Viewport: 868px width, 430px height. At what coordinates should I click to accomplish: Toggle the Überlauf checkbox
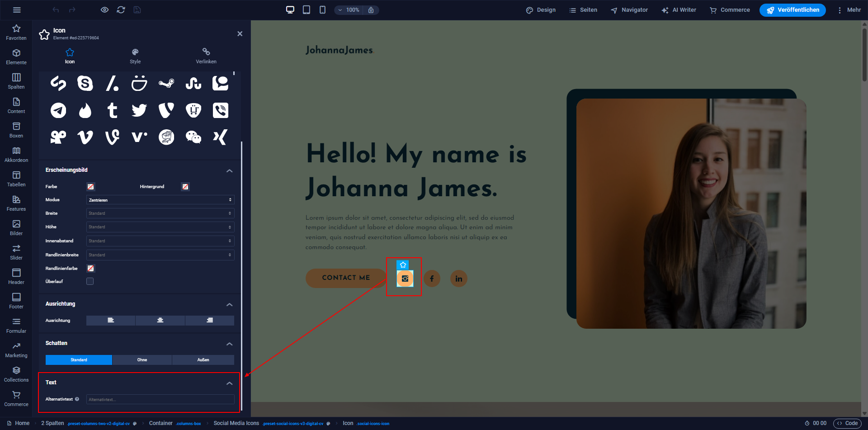click(x=90, y=281)
